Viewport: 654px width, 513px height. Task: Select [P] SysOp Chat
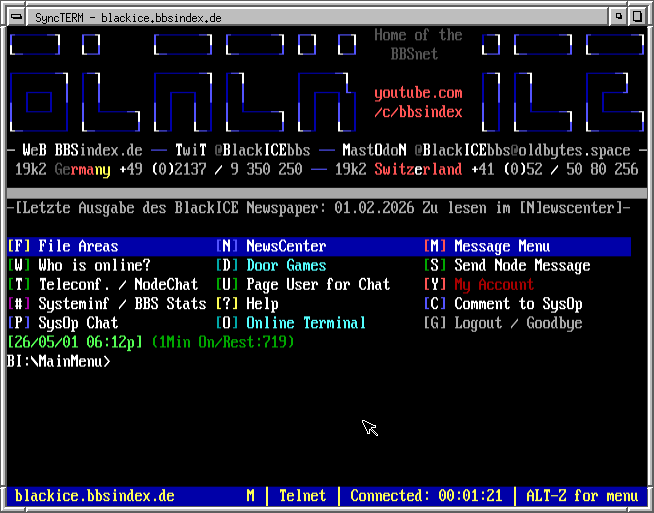(63, 323)
